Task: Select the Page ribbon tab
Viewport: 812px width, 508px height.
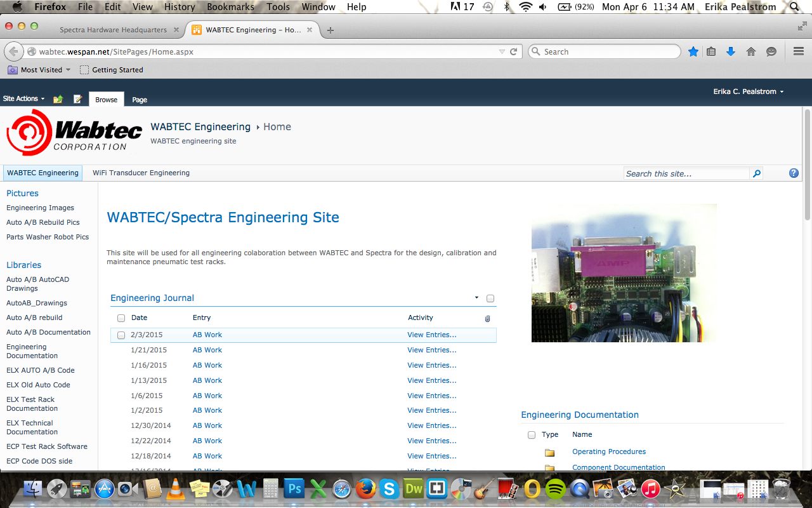Action: click(140, 100)
